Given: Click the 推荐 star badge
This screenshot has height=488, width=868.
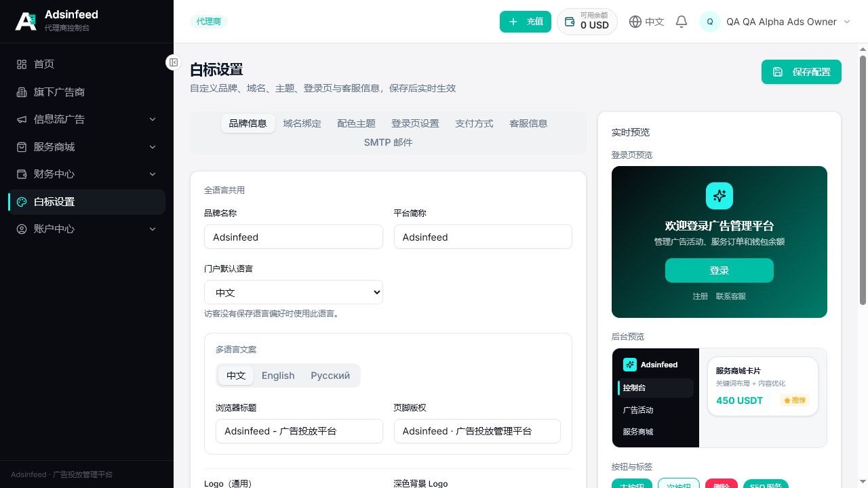Looking at the screenshot, I should pyautogui.click(x=795, y=401).
